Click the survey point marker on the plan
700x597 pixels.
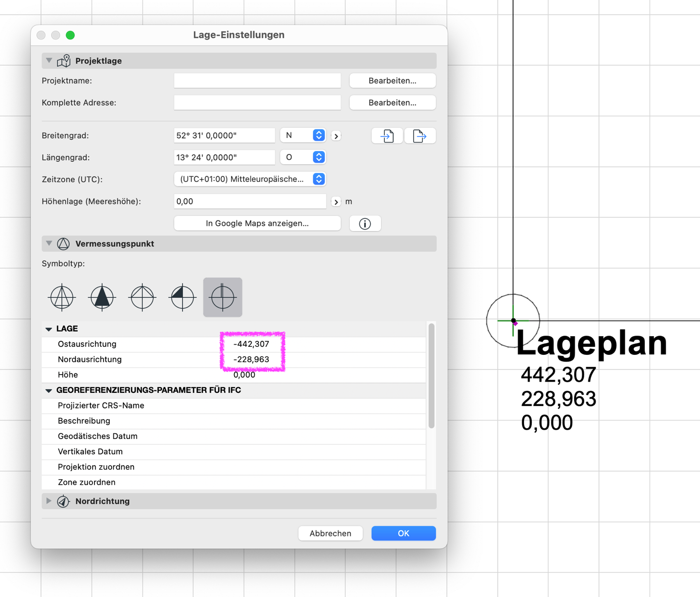513,320
